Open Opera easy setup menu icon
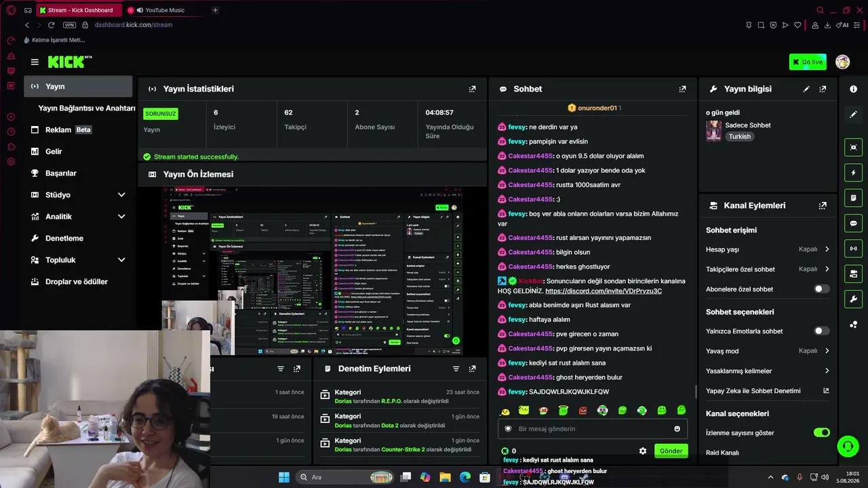868x488 pixels. tap(858, 25)
